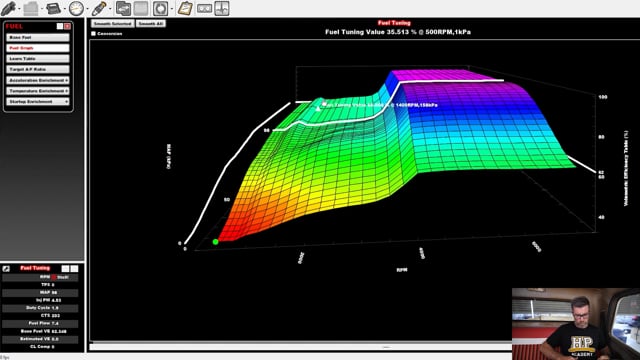Click the webcam video thumbnail
Screen dimensions: 640x360
point(576,324)
